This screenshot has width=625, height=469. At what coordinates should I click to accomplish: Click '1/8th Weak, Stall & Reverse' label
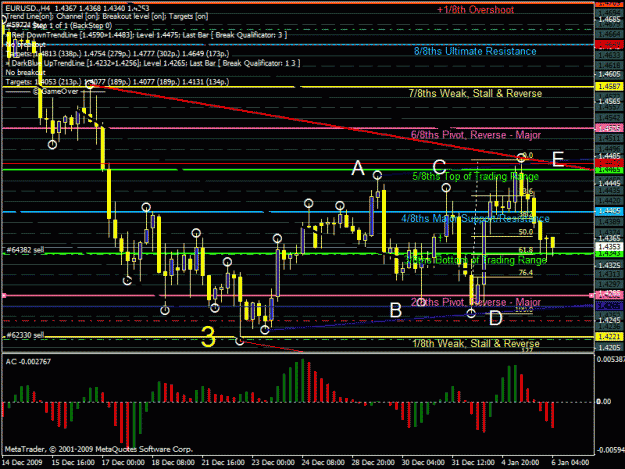[x=476, y=343]
